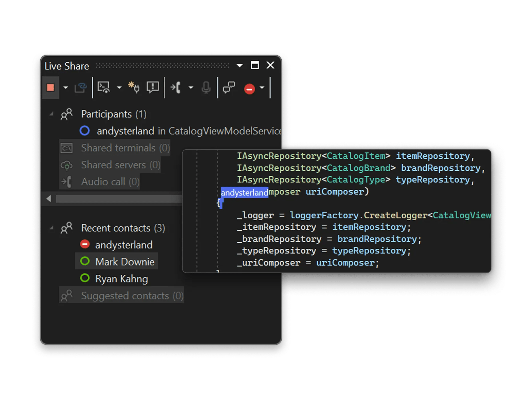Click the Audio call row phone icon

click(67, 182)
